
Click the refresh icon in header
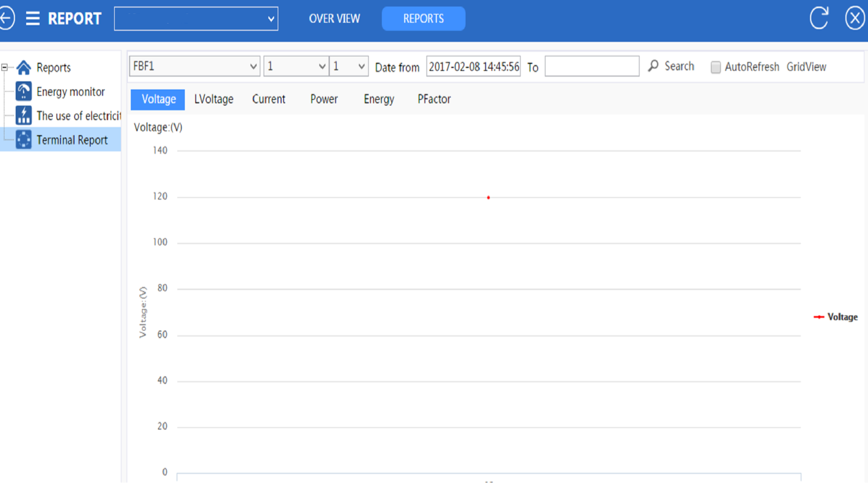pyautogui.click(x=819, y=19)
